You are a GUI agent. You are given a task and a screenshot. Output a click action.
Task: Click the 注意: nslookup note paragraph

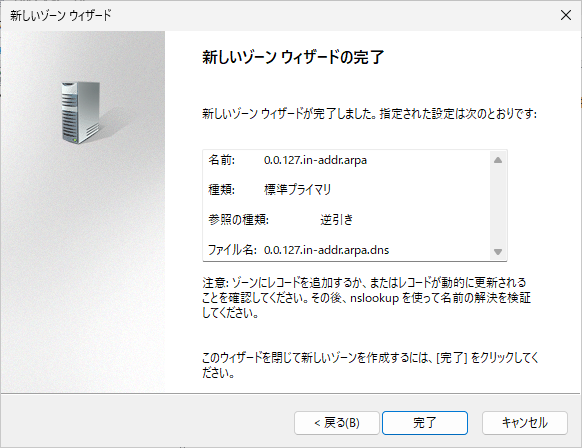point(367,298)
